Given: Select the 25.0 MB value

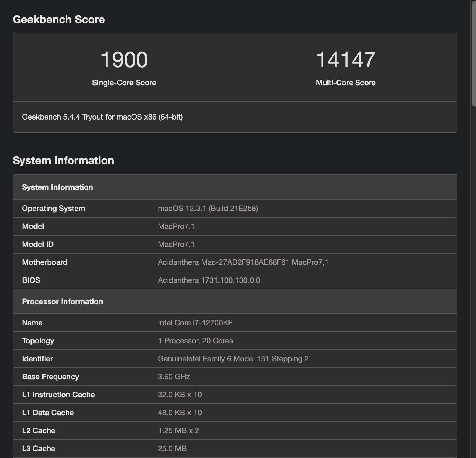Looking at the screenshot, I should tap(172, 448).
